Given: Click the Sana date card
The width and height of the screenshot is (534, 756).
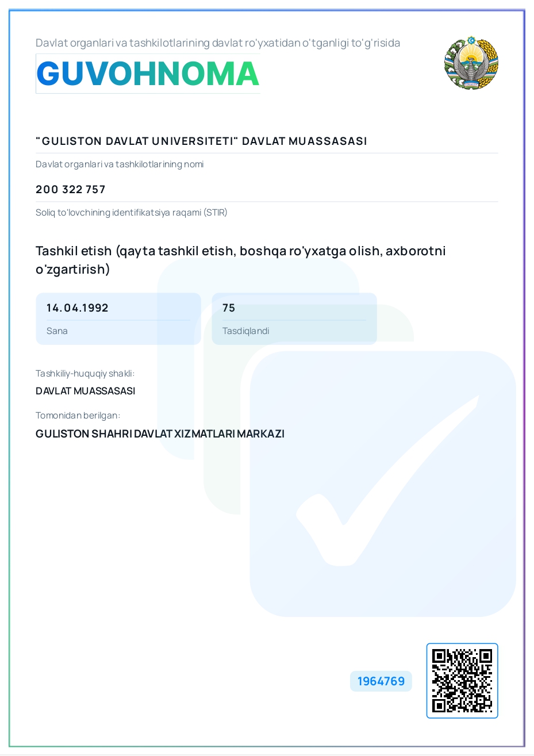Looking at the screenshot, I should 118,319.
